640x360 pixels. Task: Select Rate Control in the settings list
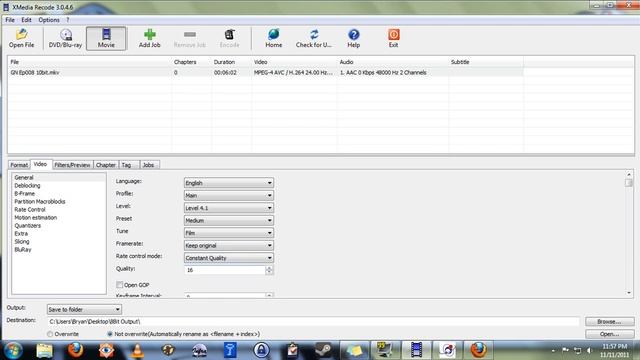pos(30,209)
